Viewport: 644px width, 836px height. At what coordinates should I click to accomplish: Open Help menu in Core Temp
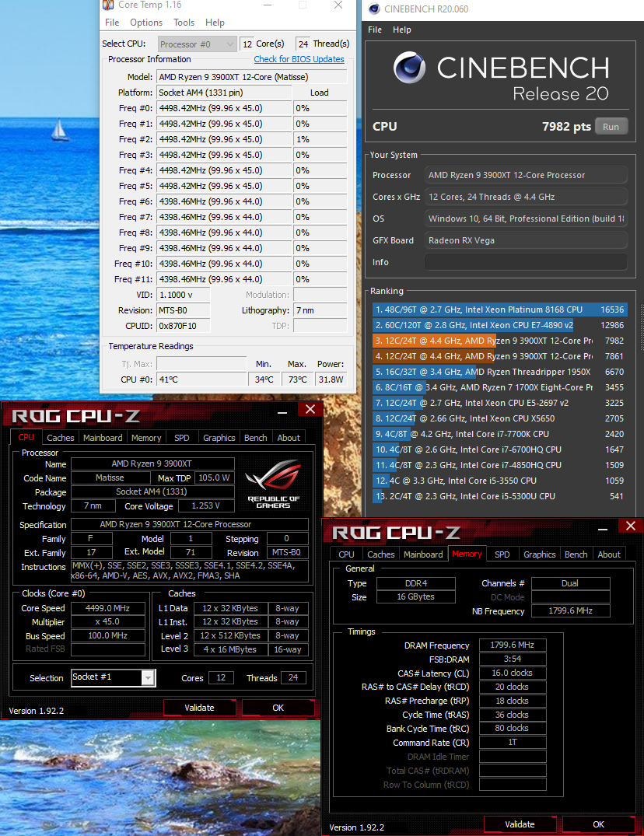215,23
